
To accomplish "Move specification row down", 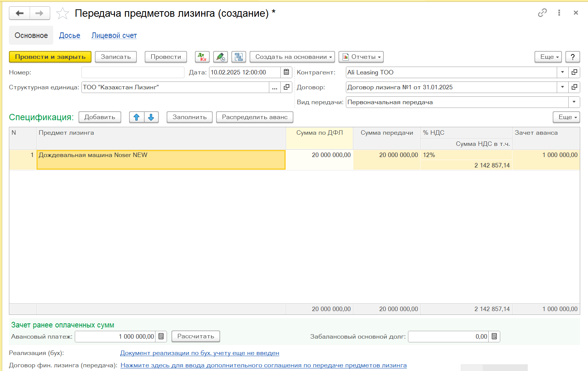I will click(151, 117).
